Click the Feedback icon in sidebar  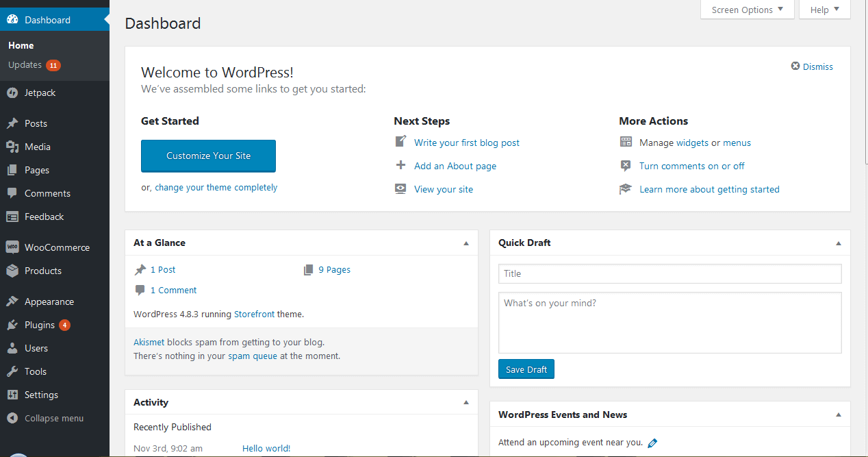pyautogui.click(x=12, y=217)
